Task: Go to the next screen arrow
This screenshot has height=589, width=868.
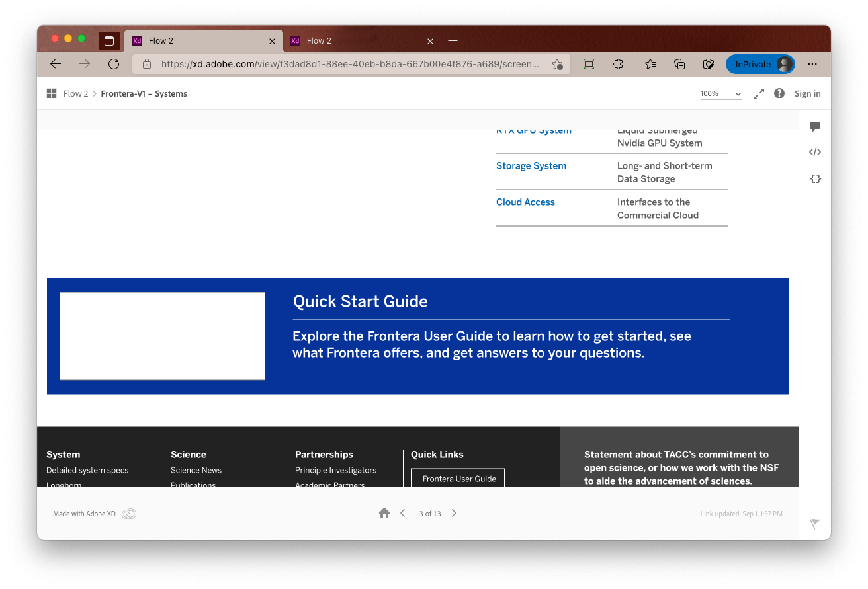Action: click(454, 513)
